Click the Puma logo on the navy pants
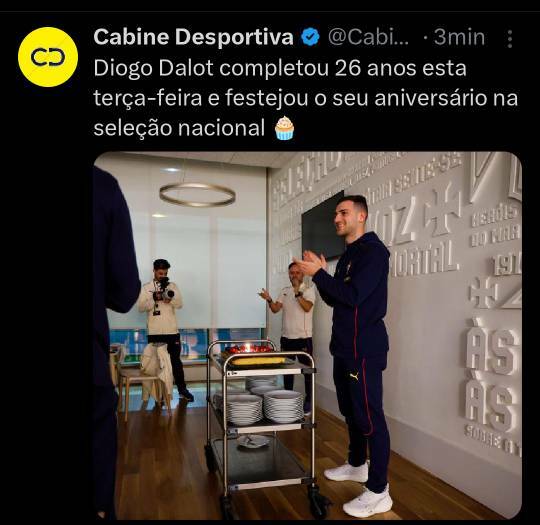540x525 pixels. click(x=354, y=377)
